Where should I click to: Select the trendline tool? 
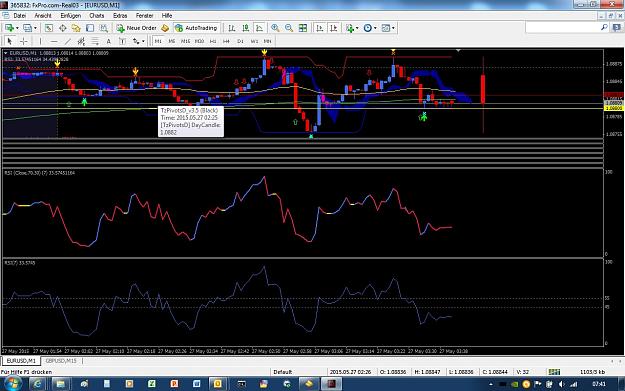68,41
